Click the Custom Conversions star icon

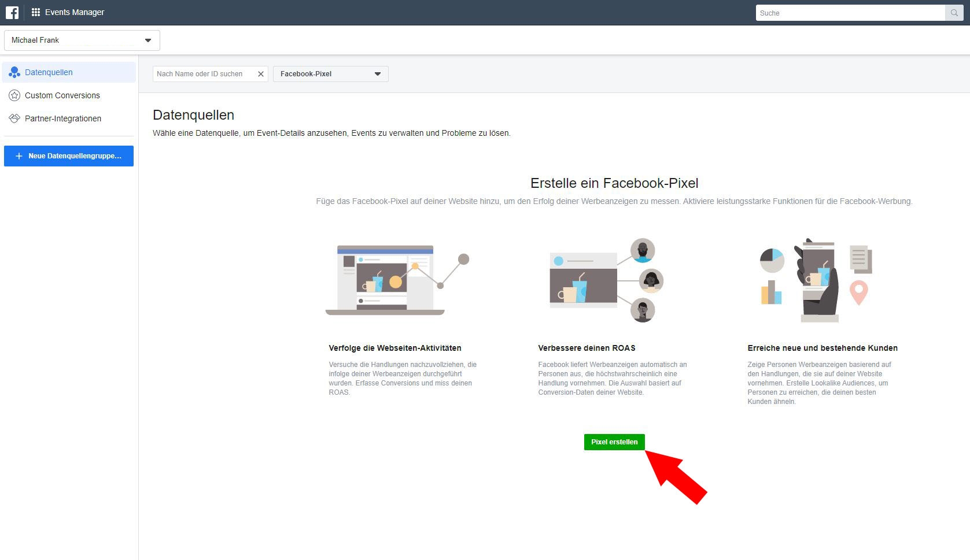14,95
